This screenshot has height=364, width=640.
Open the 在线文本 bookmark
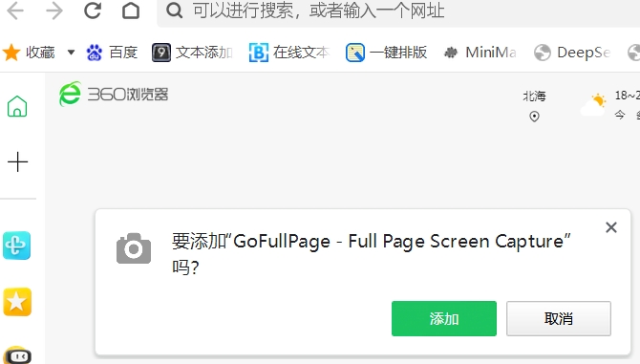pyautogui.click(x=289, y=53)
